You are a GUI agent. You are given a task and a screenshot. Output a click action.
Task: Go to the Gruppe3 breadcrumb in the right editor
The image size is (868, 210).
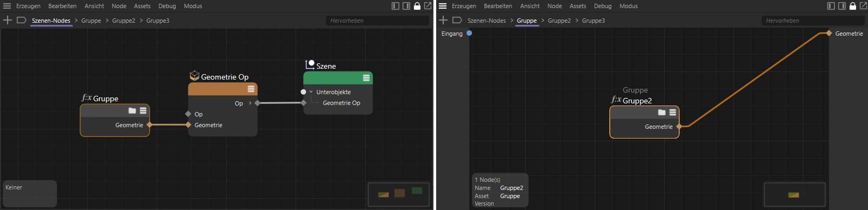[593, 21]
